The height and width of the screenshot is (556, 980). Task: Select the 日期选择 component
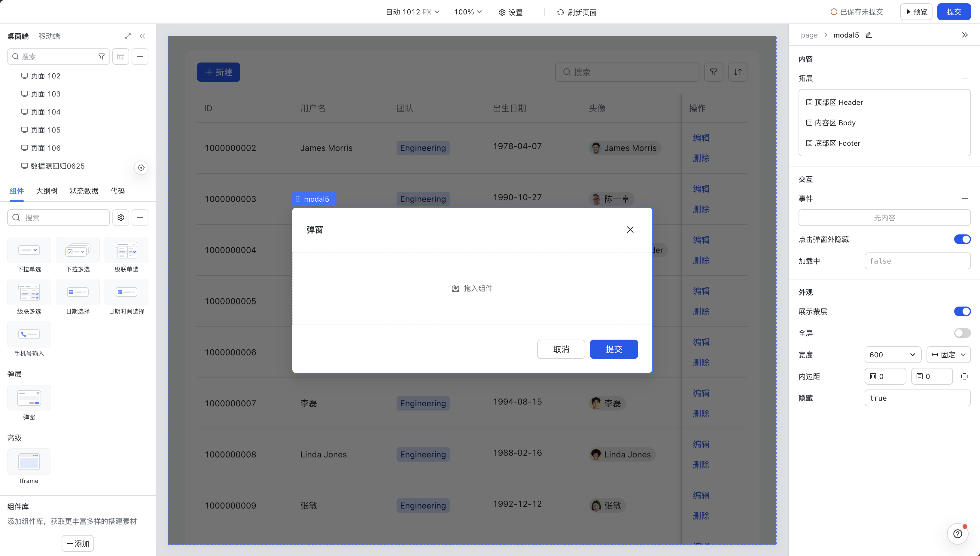[78, 297]
